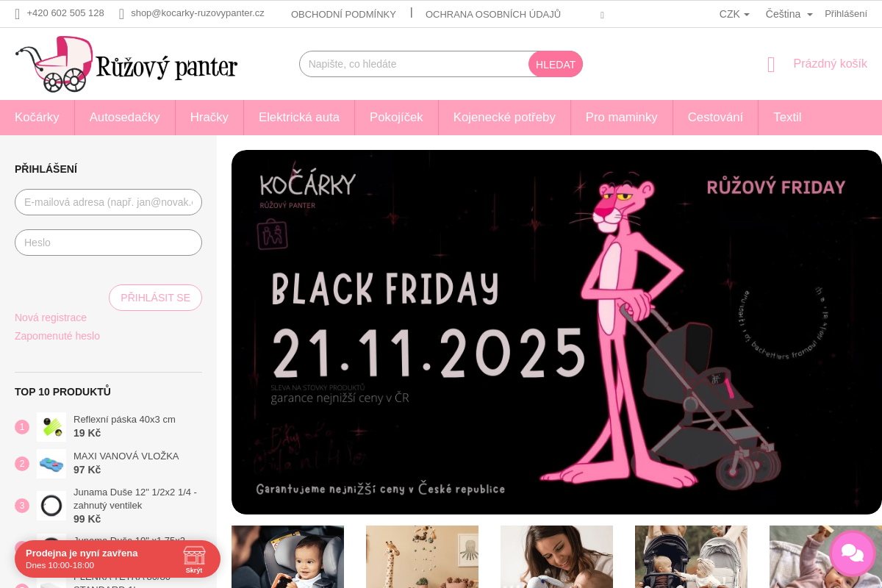
Task: Open MAXI VANOVÁ VLOŽKA product thumbnail
Action: tap(51, 464)
